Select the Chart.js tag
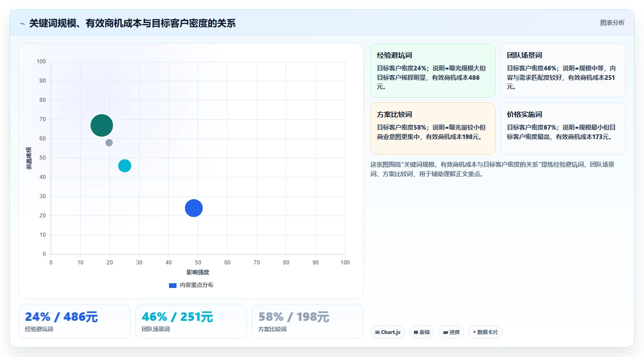This screenshot has width=644, height=357. 388,332
